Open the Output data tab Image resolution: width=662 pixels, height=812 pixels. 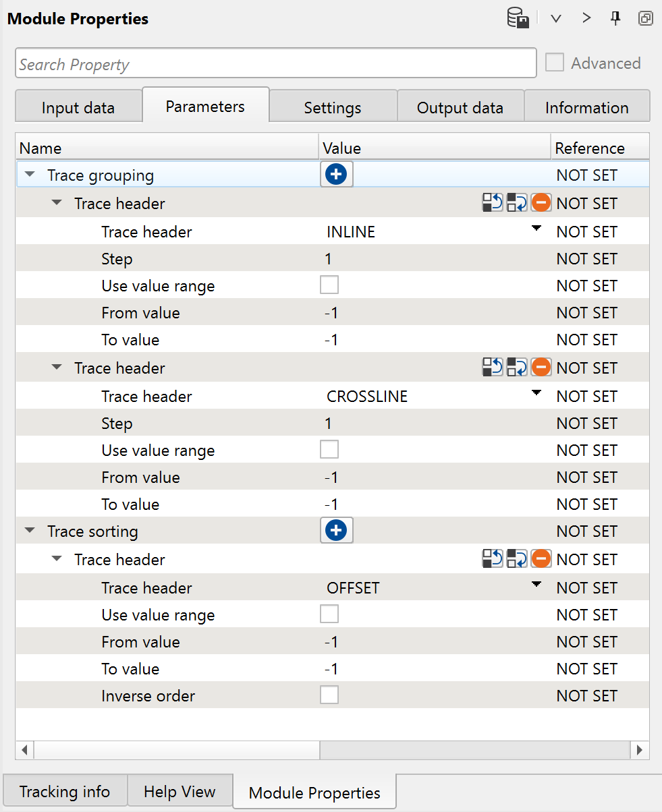460,107
